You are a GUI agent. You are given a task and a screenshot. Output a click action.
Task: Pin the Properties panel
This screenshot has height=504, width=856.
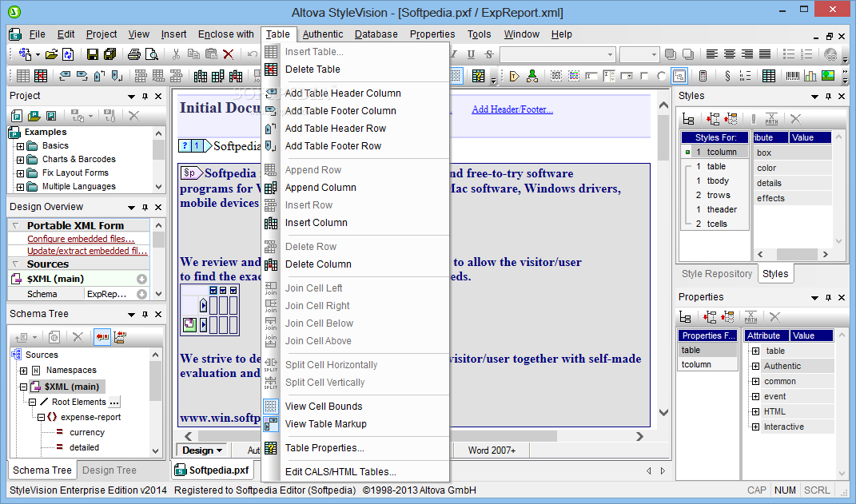(828, 297)
